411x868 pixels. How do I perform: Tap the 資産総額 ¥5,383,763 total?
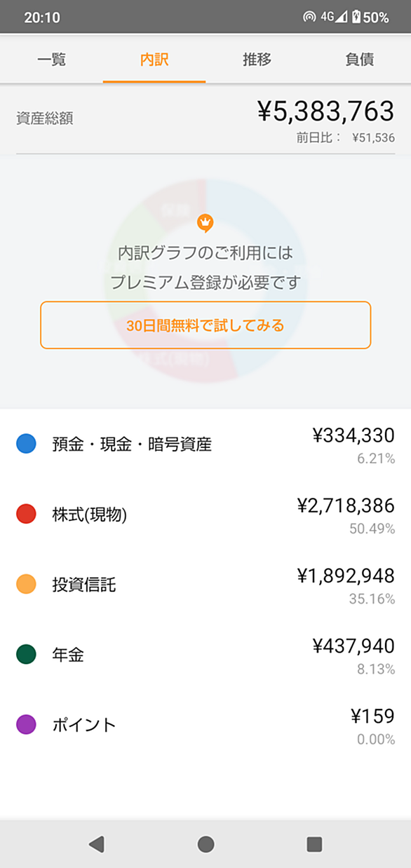click(x=326, y=111)
